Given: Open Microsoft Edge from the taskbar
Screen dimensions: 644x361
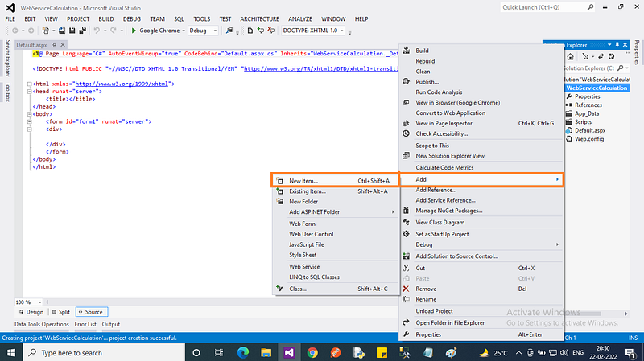Looking at the screenshot, I should pyautogui.click(x=243, y=352).
